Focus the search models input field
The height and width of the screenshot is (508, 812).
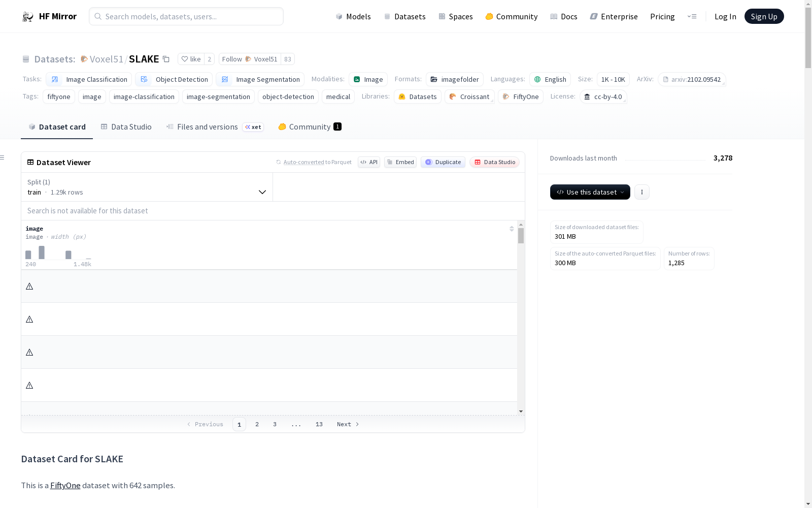[x=186, y=16]
